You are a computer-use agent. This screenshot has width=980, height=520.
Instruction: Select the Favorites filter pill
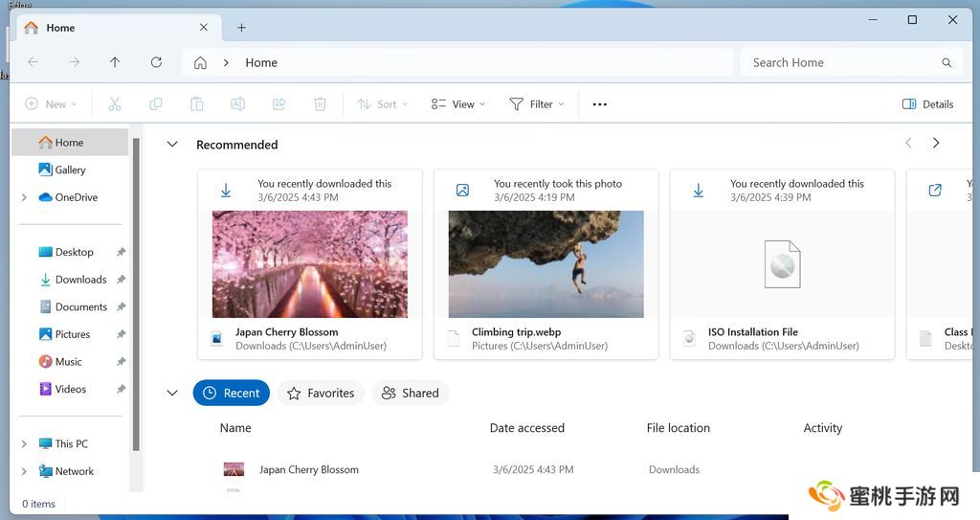321,393
